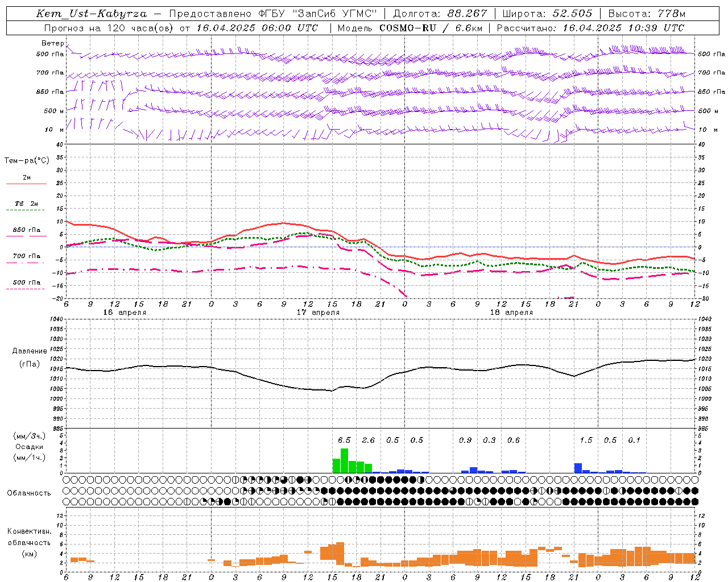Click the Прогноз на 120 часа(ов) text
The height and width of the screenshot is (582, 728).
click(x=110, y=28)
